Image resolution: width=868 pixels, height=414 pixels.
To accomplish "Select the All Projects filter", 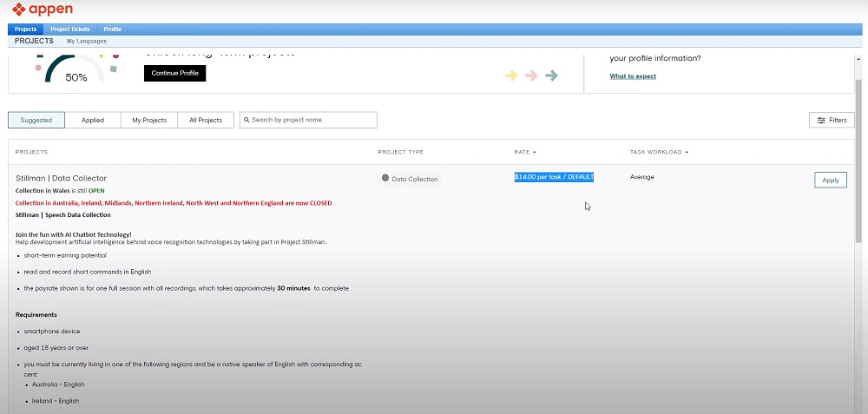I will point(206,120).
